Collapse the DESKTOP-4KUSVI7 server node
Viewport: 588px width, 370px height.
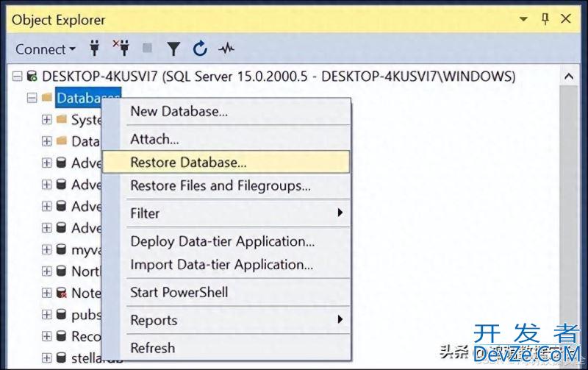(18, 77)
